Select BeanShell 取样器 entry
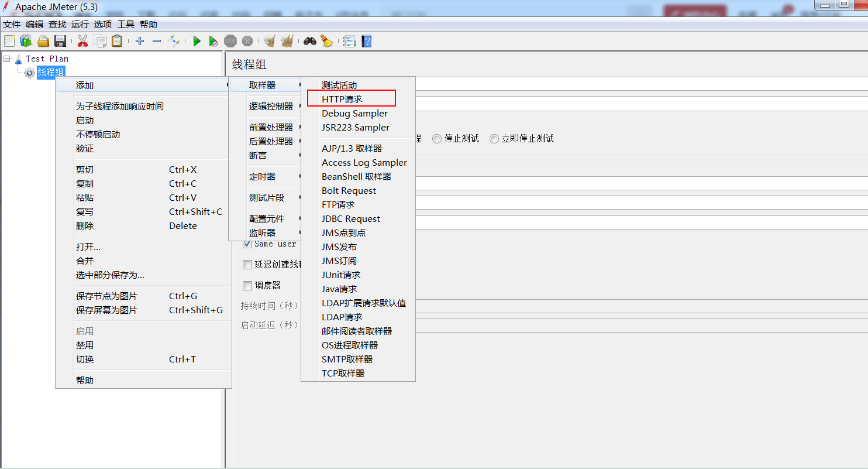 (358, 177)
